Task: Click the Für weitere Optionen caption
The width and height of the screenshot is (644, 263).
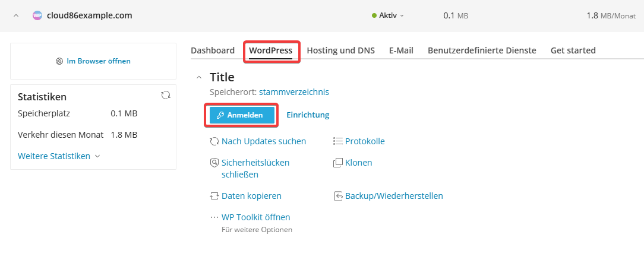Action: (257, 230)
